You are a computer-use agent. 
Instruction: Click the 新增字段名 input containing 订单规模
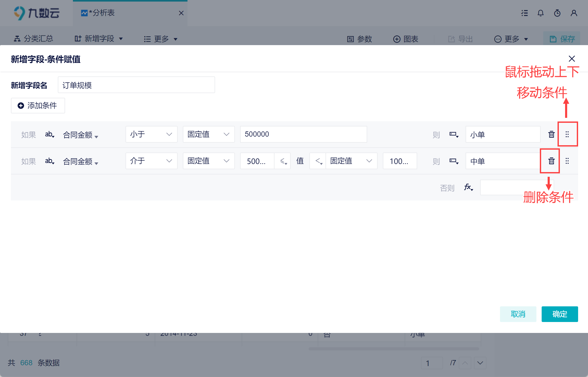point(136,85)
